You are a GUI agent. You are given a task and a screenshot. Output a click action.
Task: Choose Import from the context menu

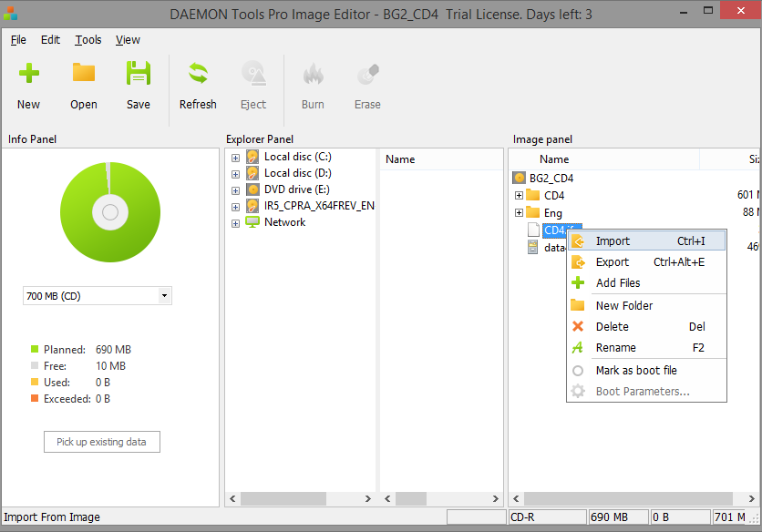(x=647, y=241)
